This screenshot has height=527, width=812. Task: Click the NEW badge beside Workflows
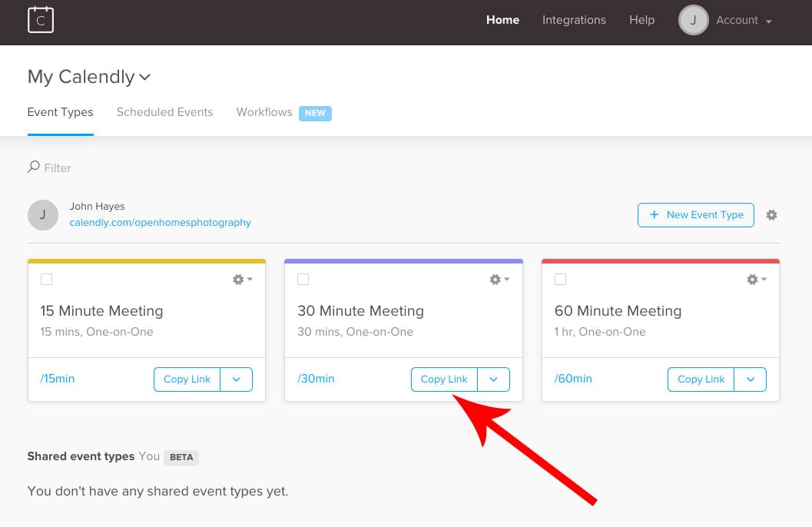[315, 113]
